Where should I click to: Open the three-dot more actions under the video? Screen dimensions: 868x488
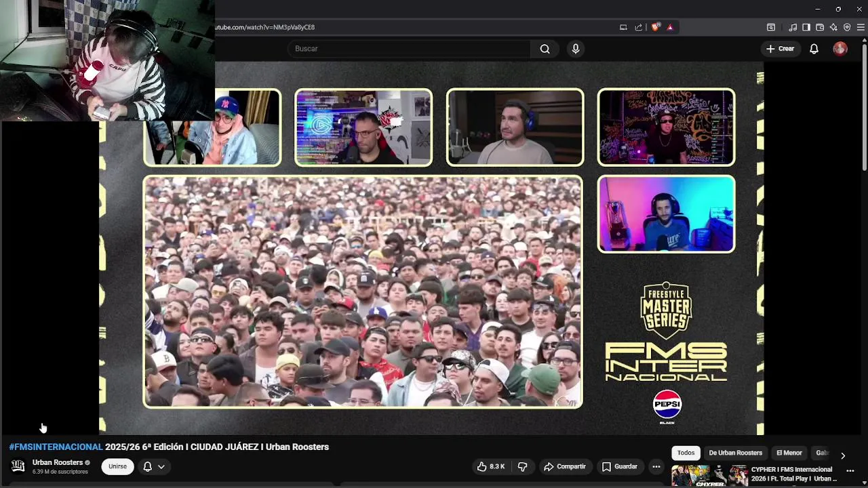tap(656, 466)
